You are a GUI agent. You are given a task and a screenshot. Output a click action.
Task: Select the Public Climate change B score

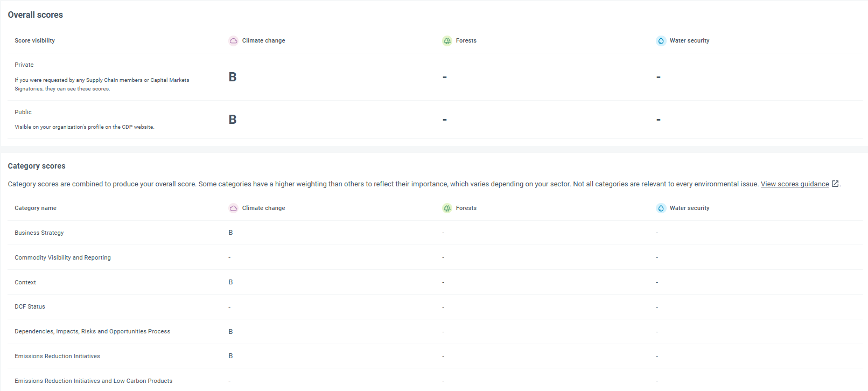[233, 120]
